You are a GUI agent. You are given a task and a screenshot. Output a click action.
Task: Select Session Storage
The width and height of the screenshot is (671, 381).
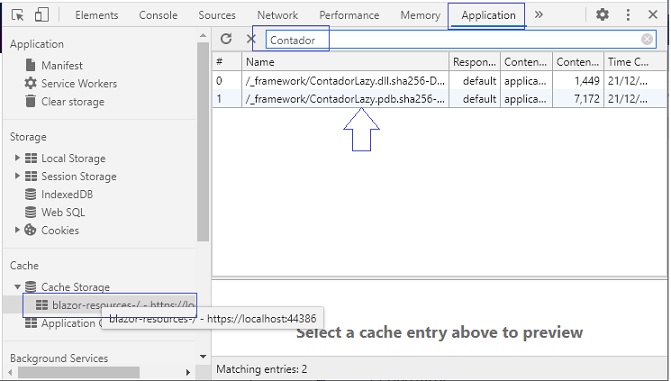(x=79, y=176)
